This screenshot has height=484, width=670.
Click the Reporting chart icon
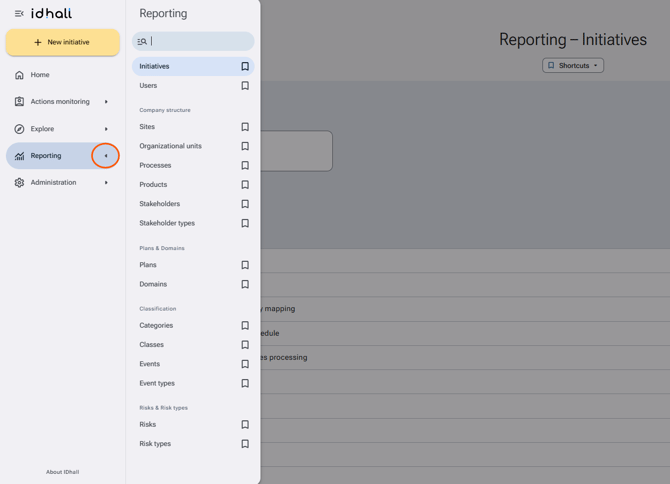[19, 156]
